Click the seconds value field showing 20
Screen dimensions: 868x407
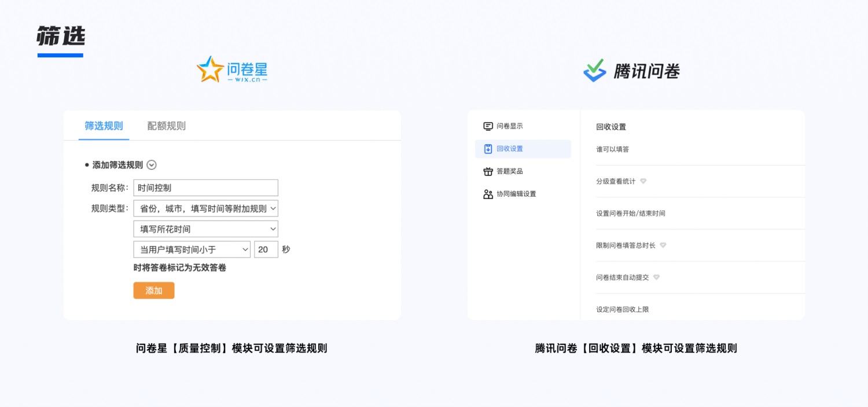click(x=266, y=250)
